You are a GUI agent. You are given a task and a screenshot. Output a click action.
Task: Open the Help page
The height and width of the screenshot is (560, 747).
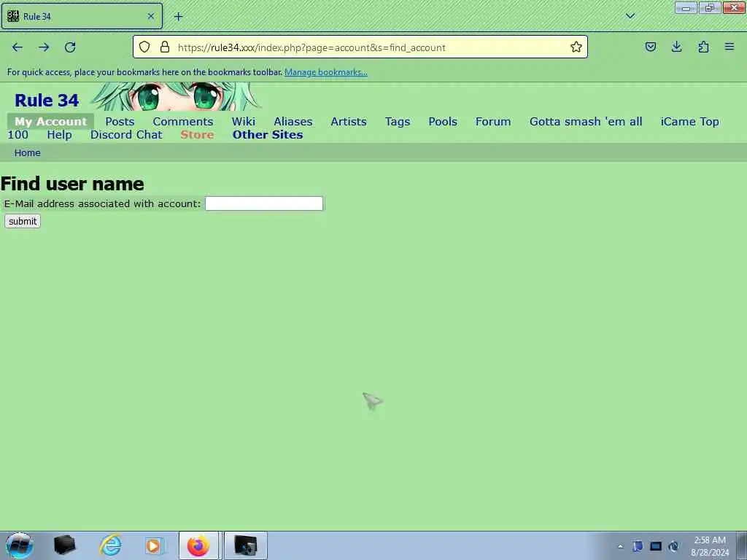point(59,135)
